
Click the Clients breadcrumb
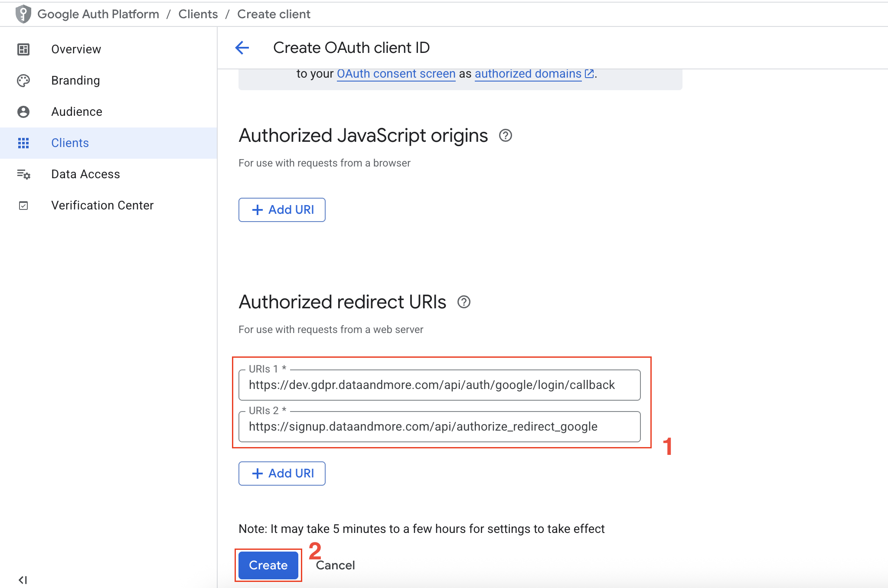click(x=198, y=14)
